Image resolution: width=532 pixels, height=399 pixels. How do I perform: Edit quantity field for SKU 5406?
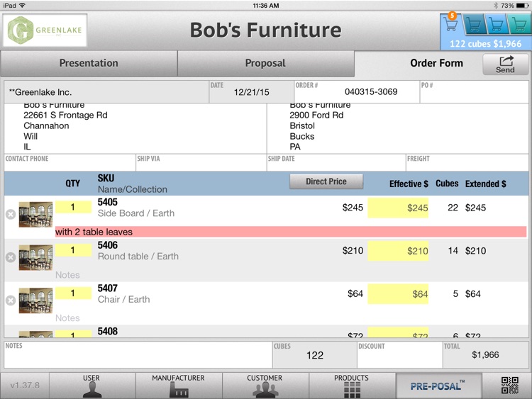point(73,250)
